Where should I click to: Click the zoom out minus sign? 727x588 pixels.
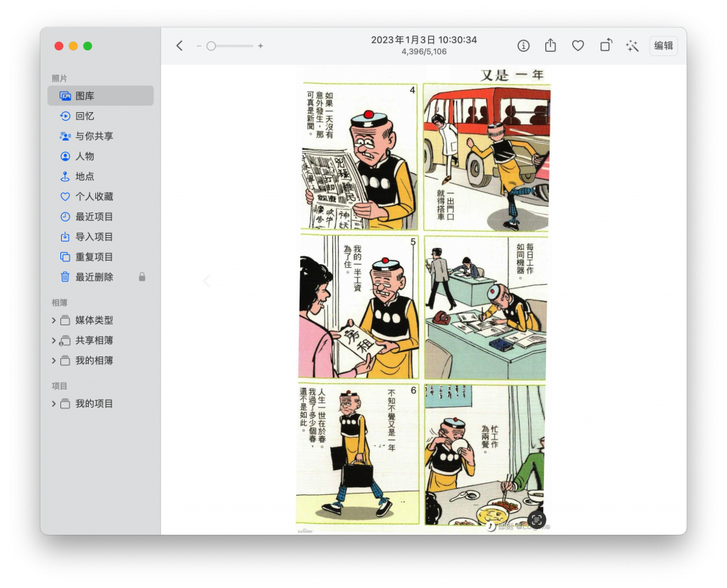point(199,46)
